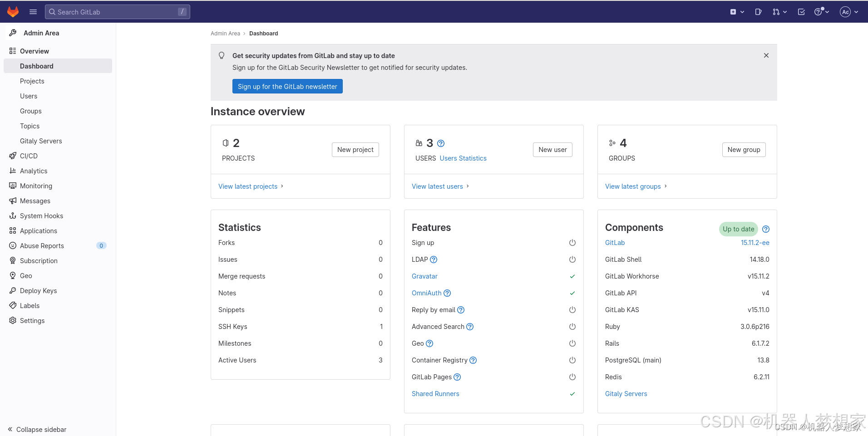
Task: Click Sign up for the GitLab newsletter
Action: point(287,86)
